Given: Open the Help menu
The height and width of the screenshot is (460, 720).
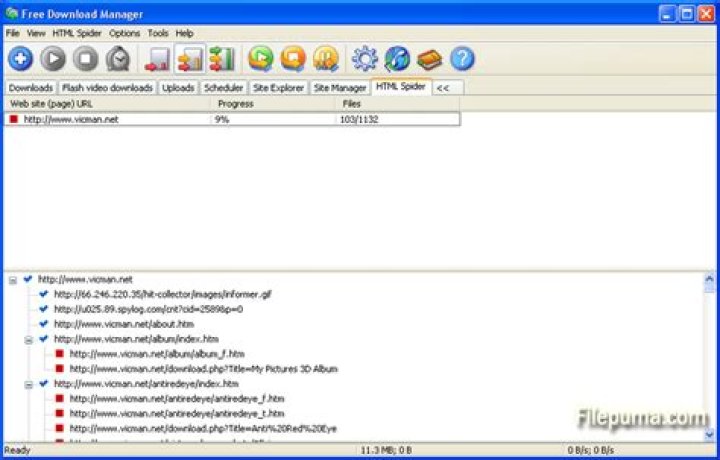Looking at the screenshot, I should click(185, 33).
